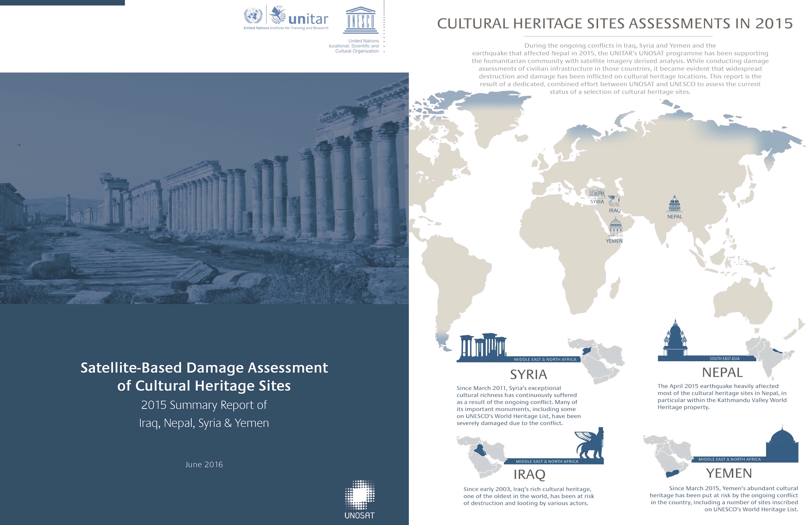This screenshot has width=812, height=525.
Task: Click 'MIDDLE EAST & NORTH AFRICA' banner above Syria
Action: 545,359
